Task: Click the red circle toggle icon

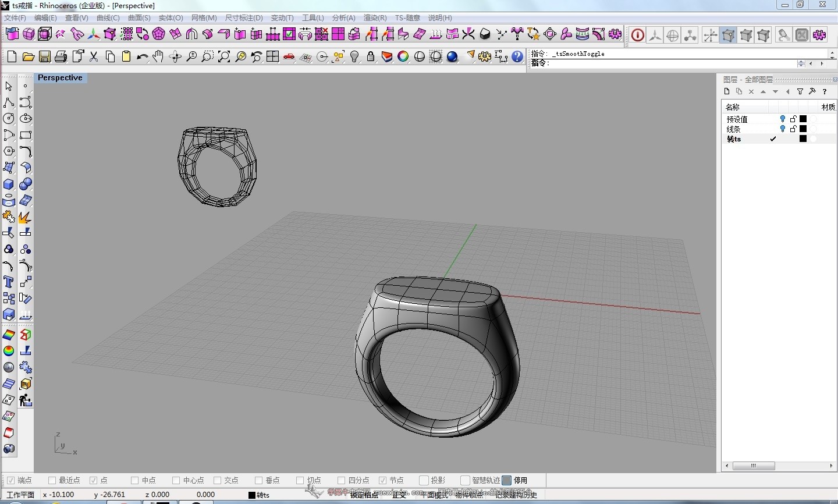Action: (638, 36)
